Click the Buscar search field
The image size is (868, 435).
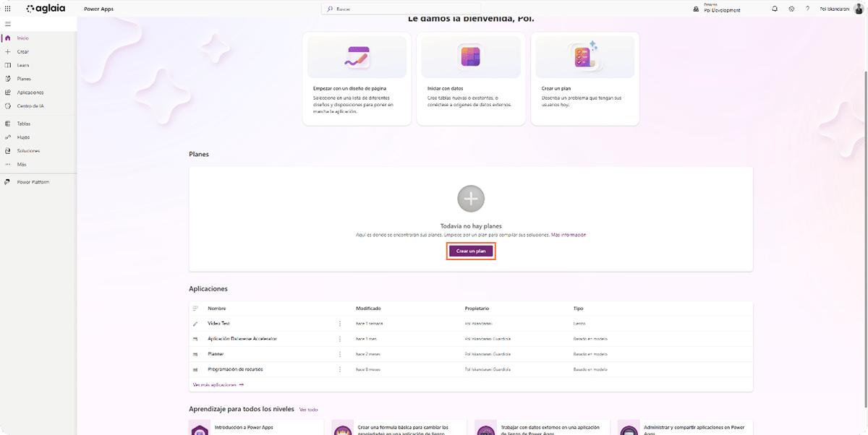click(x=401, y=8)
